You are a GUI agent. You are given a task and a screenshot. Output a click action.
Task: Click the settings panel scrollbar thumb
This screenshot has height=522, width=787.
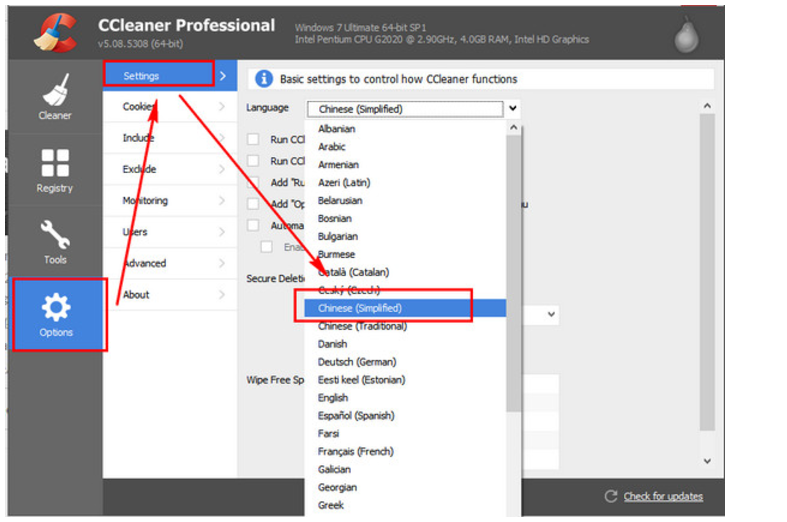707,272
